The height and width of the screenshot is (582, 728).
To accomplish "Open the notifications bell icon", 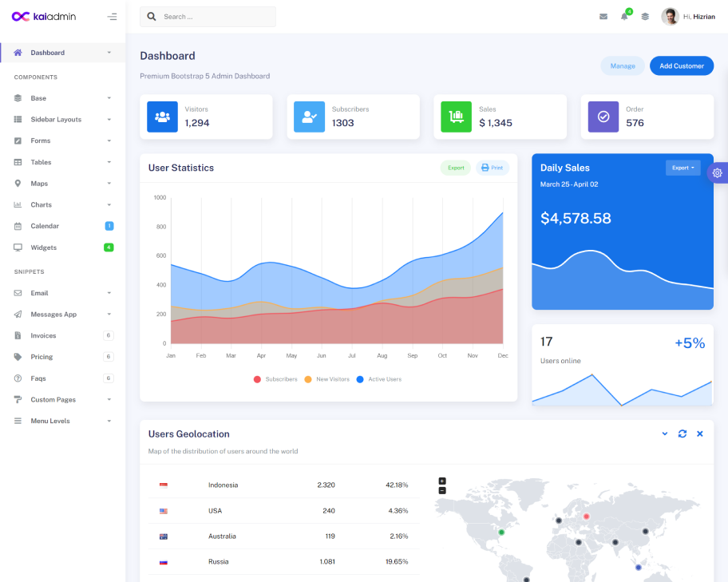I will pos(624,17).
